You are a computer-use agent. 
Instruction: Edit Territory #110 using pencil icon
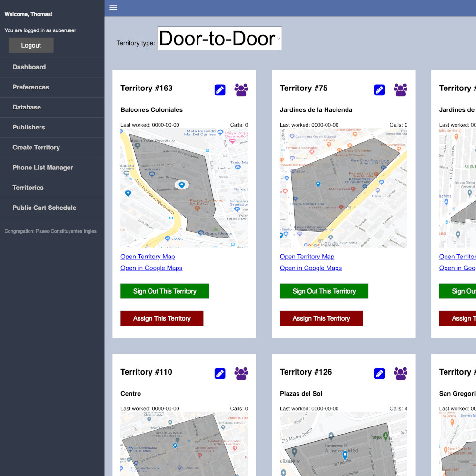coord(220,374)
